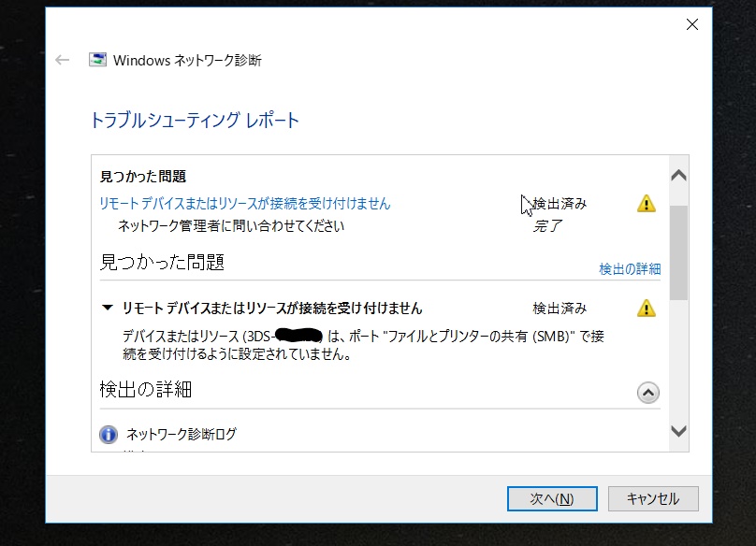Collapse the 検出の詳細 section with round chevron
756x546 pixels.
tap(648, 393)
